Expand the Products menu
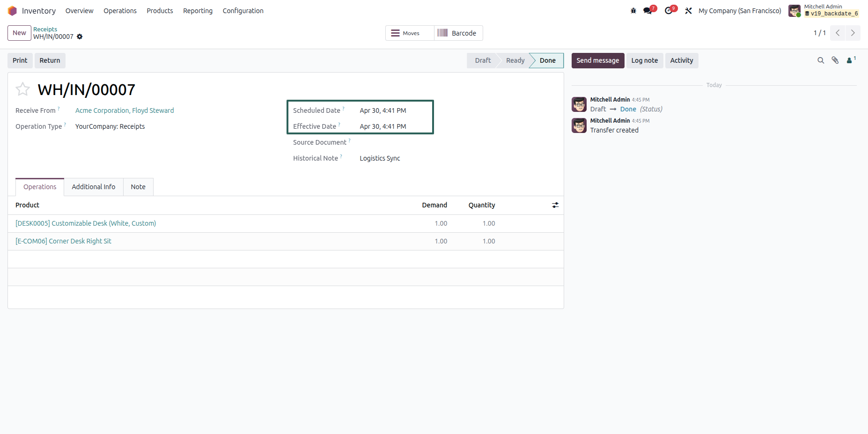 click(x=160, y=11)
